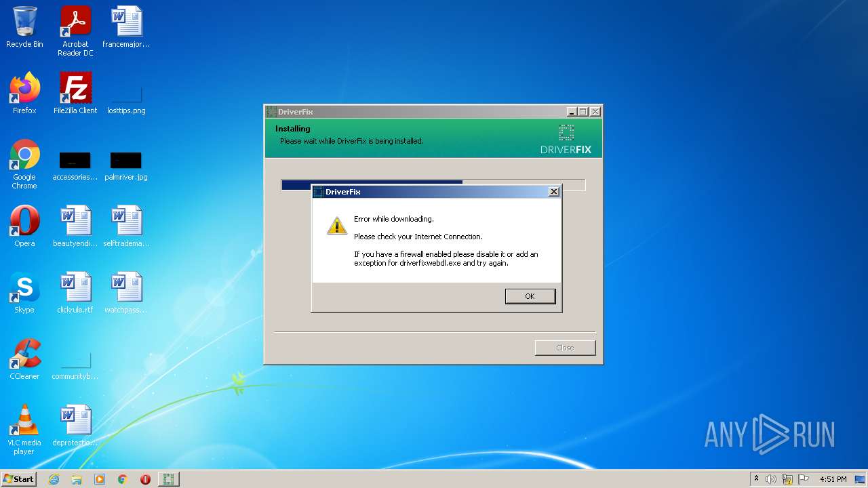
Task: Launch Opera from the taskbar
Action: (x=145, y=479)
